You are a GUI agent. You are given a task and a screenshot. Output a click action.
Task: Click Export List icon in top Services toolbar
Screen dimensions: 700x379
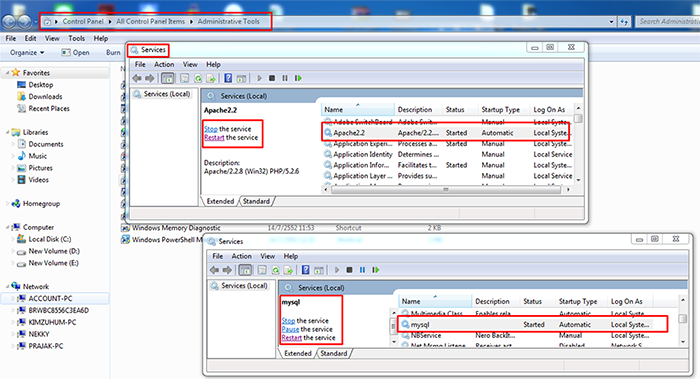[x=211, y=79]
